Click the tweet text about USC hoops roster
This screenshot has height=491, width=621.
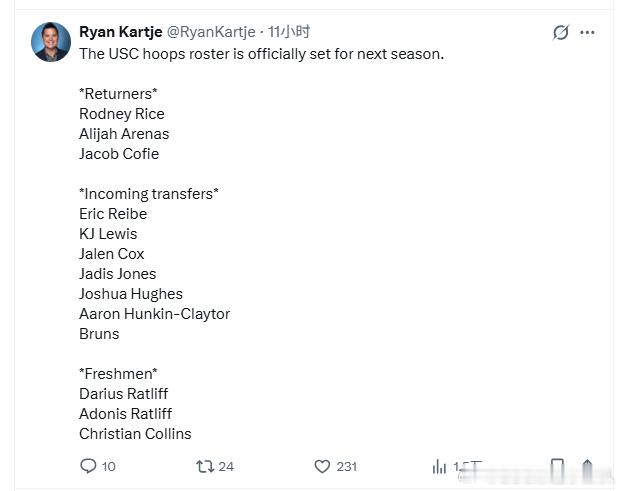261,54
